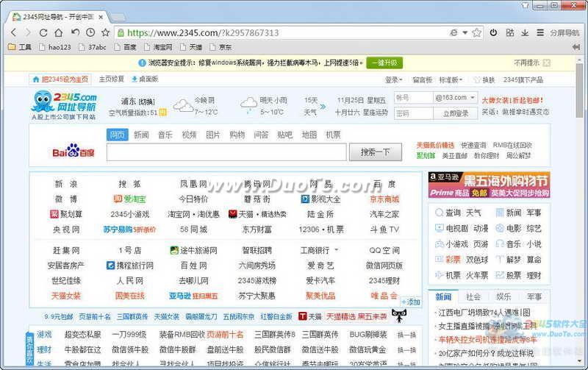Open 登录 dropdown menu
The height and width of the screenshot is (370, 588).
pos(394,79)
